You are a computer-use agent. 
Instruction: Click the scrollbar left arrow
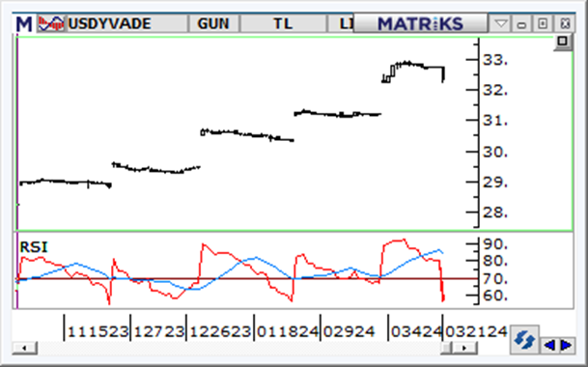pyautogui.click(x=24, y=348)
